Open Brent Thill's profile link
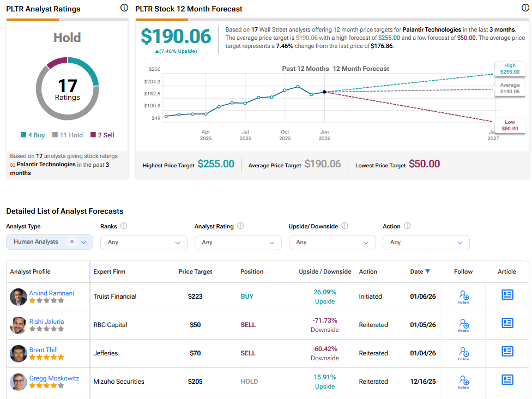 pyautogui.click(x=43, y=350)
